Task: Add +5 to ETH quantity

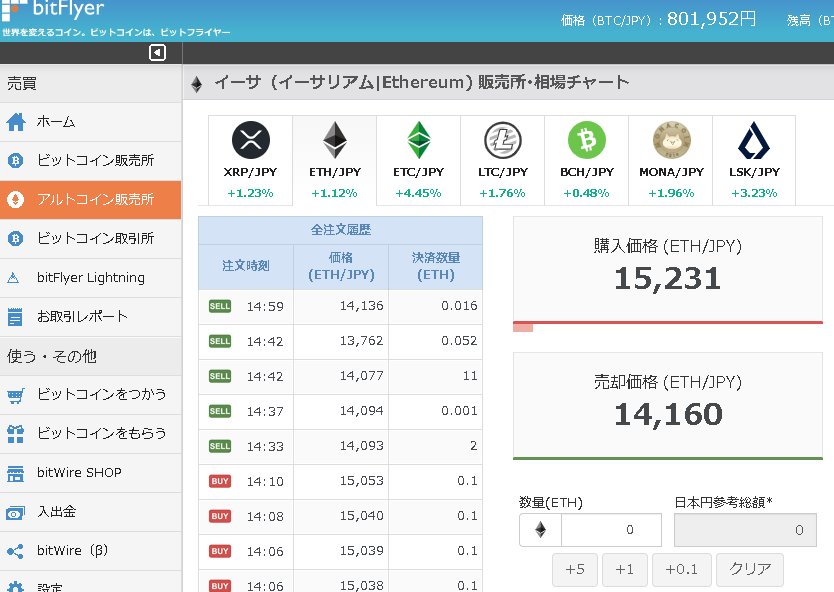Action: pyautogui.click(x=575, y=570)
